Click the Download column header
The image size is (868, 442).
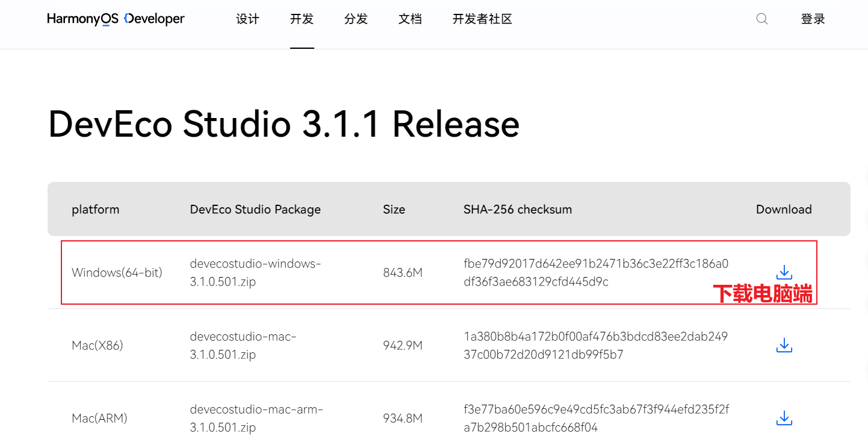tap(784, 210)
